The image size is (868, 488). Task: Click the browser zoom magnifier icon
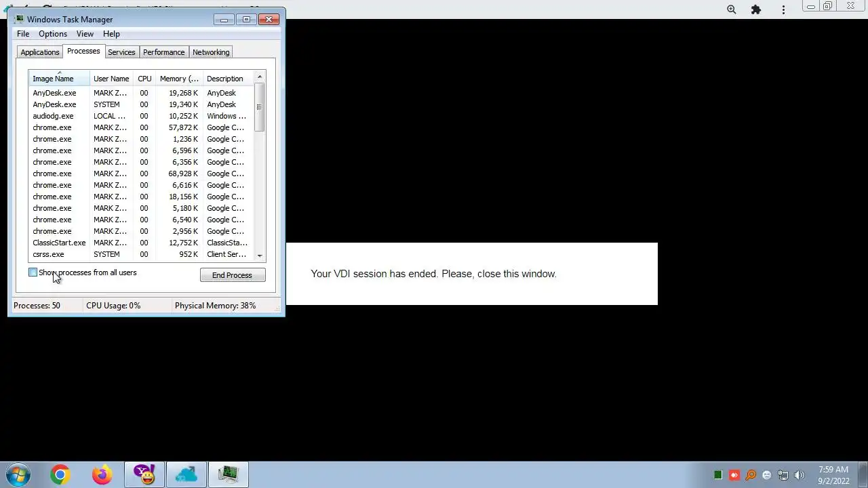[732, 9]
